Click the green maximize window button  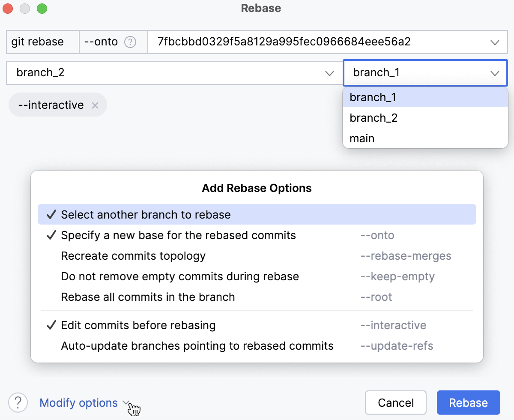pyautogui.click(x=42, y=9)
